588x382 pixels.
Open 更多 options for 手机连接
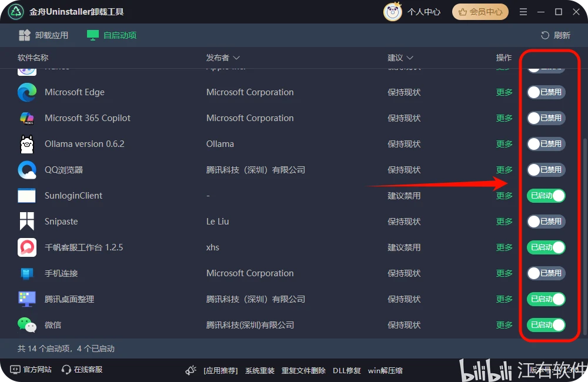[505, 273]
